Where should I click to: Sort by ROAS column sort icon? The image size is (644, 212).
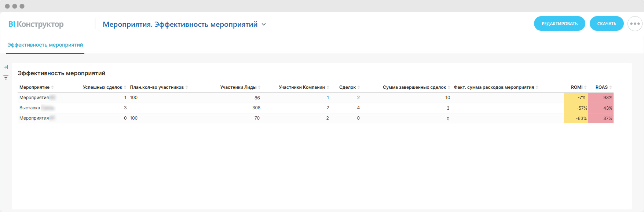[x=611, y=87]
